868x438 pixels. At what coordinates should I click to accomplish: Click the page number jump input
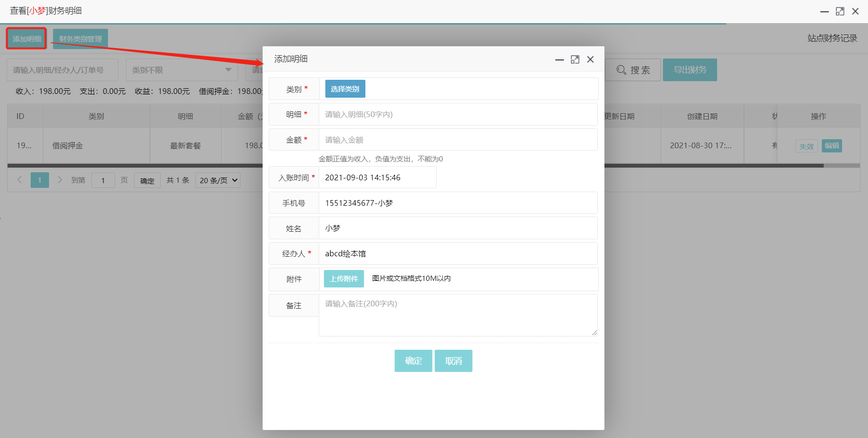tap(103, 180)
